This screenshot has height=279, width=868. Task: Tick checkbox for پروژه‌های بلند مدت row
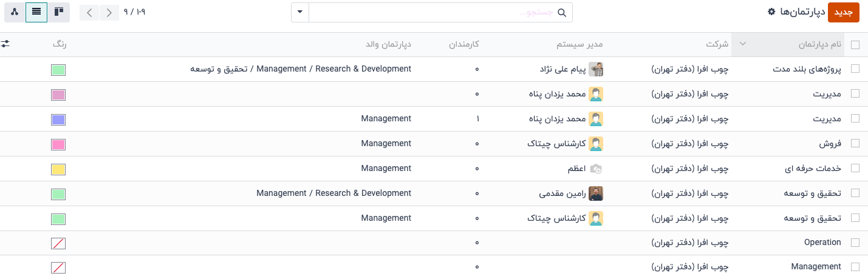point(855,69)
